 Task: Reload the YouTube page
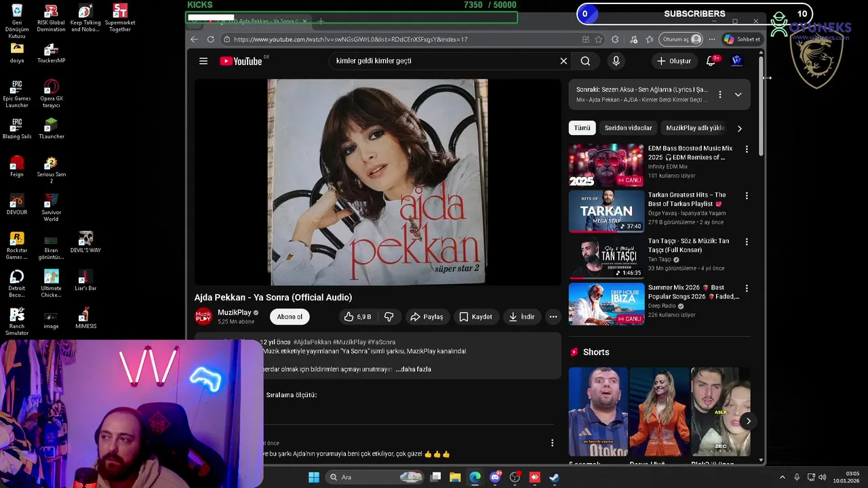click(x=211, y=39)
